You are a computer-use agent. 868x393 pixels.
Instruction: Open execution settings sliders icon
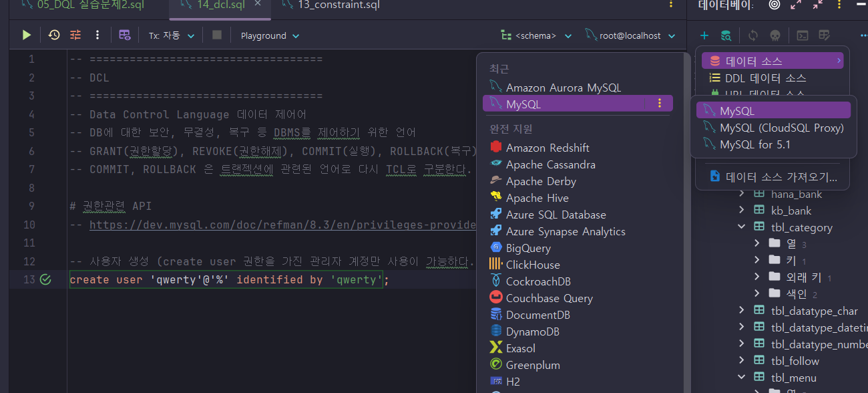click(75, 35)
